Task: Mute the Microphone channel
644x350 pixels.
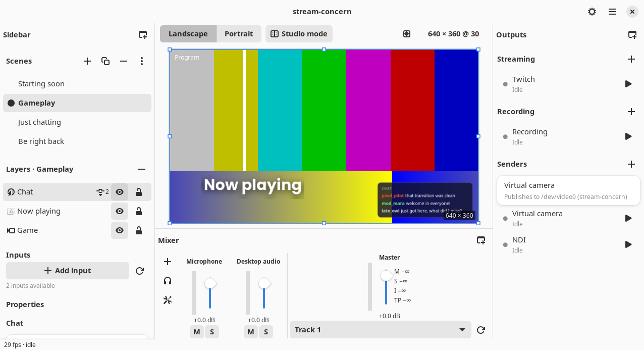Action: coord(197,332)
